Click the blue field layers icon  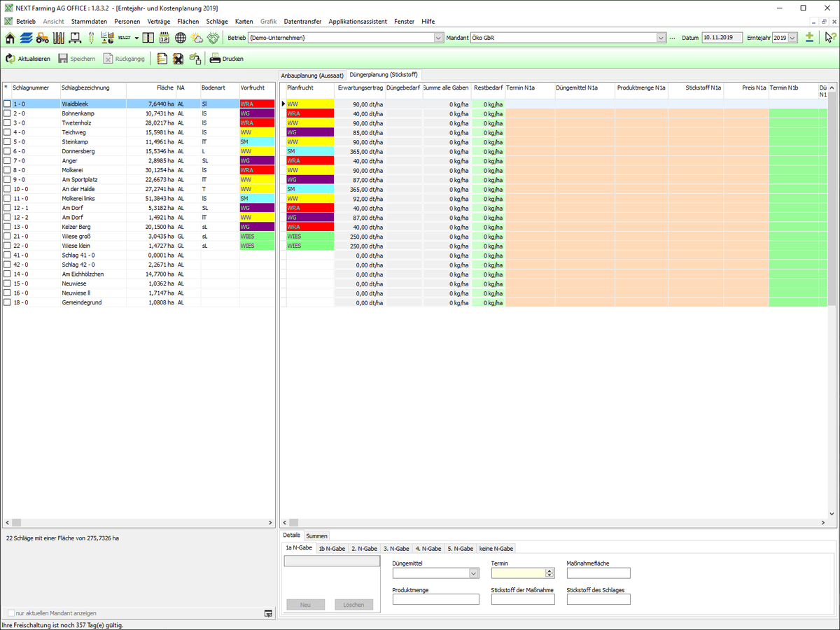click(x=26, y=38)
